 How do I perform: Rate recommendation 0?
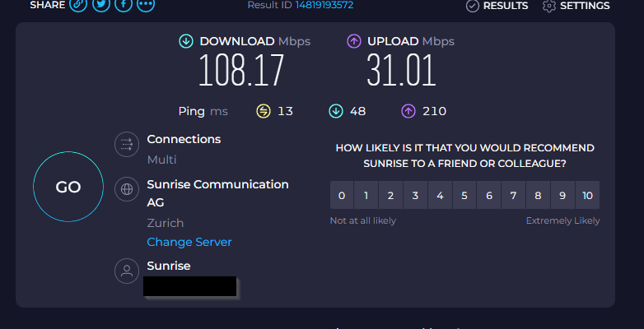tap(342, 195)
